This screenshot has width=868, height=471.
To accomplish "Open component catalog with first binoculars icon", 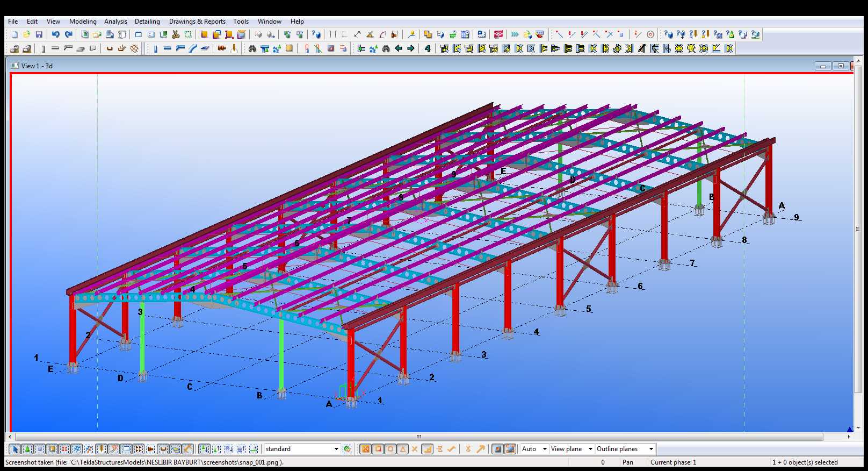I will click(x=252, y=48).
